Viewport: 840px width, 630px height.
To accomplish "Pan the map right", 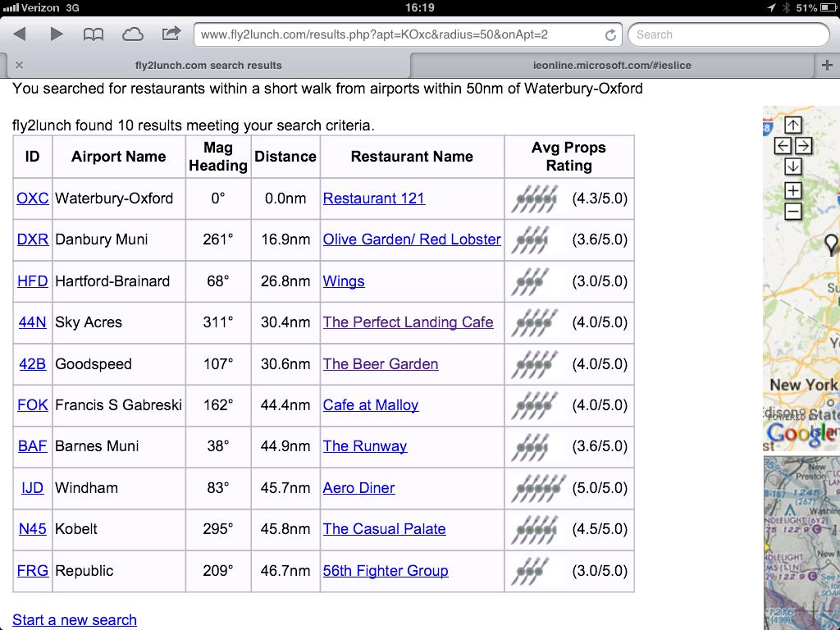I will [803, 146].
